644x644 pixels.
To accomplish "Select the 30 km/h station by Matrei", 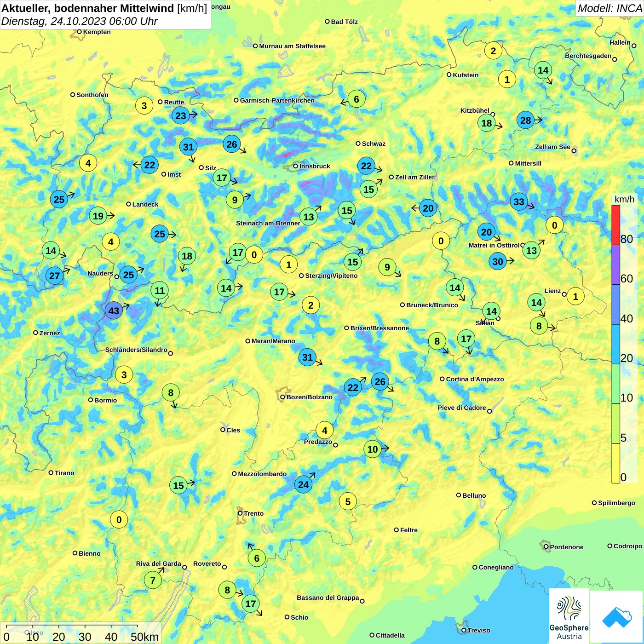I will coord(498,262).
